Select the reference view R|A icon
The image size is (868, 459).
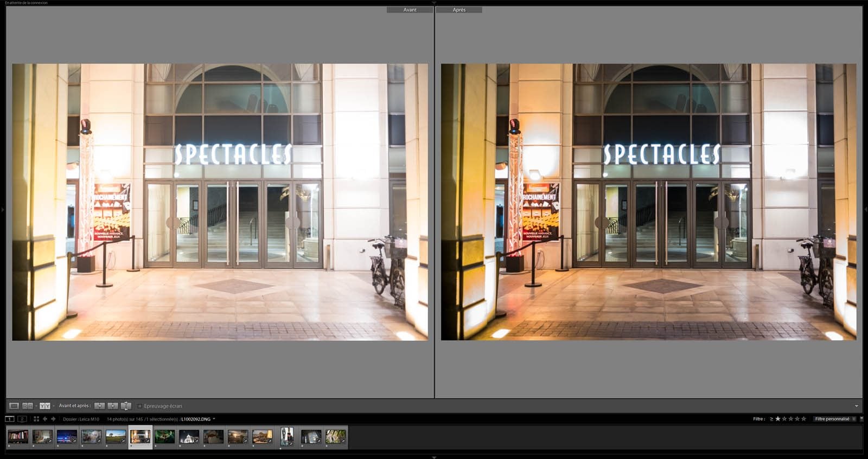click(27, 406)
